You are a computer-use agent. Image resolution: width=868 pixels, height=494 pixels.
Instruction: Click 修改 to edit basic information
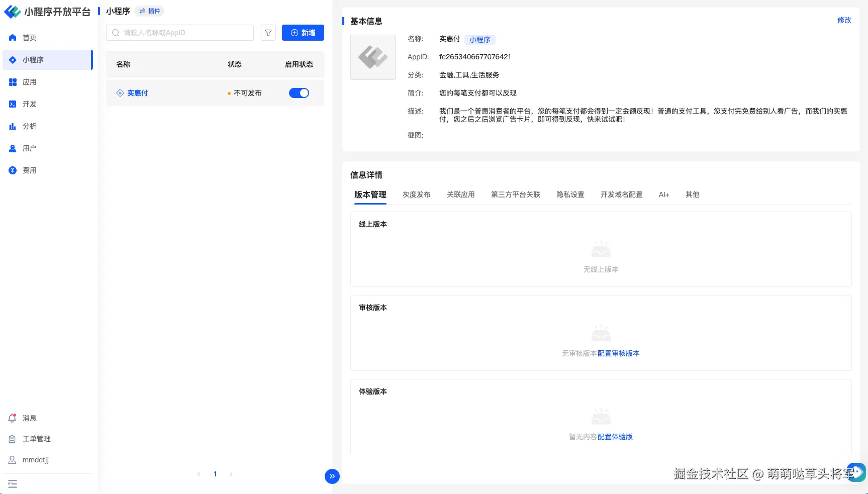844,21
